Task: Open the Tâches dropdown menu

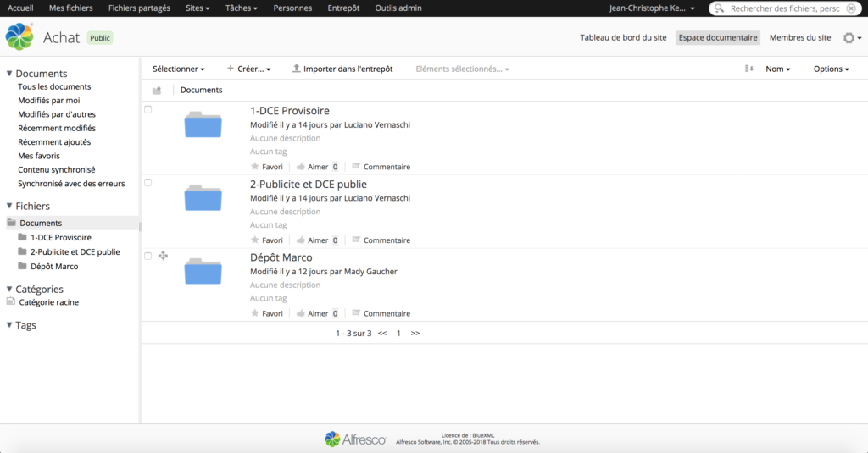Action: pos(242,8)
